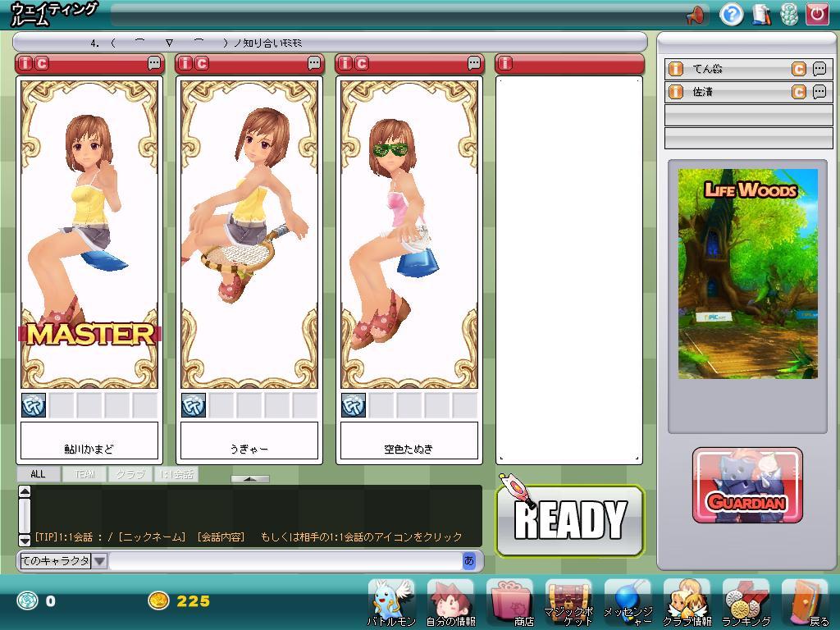This screenshot has width=840, height=630.
Task: Toggle the GUARDIAN game mode button
Action: (x=747, y=486)
